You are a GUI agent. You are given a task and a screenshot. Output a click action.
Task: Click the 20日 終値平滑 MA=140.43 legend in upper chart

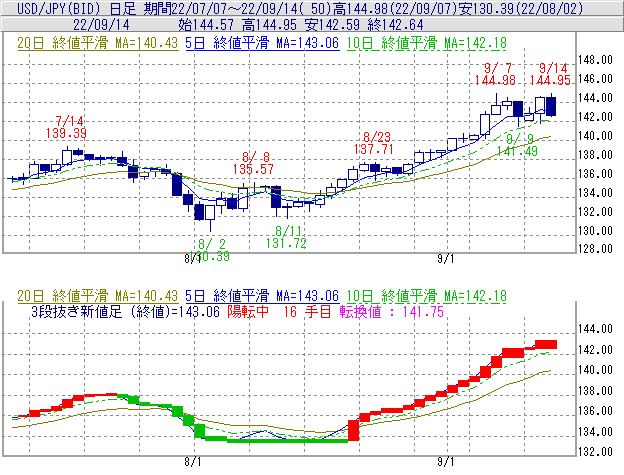tap(98, 43)
